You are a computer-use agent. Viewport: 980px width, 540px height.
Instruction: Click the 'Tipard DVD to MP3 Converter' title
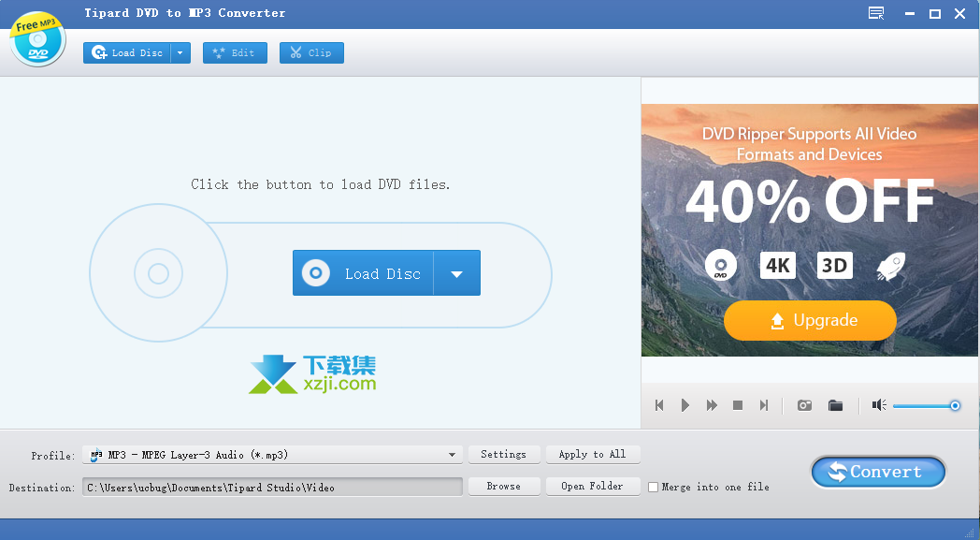pos(185,13)
